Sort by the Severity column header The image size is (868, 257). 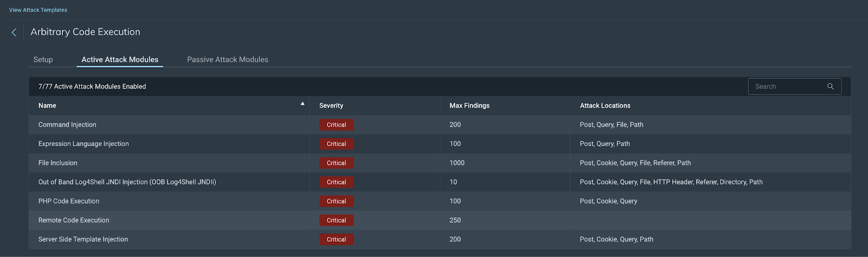click(331, 105)
